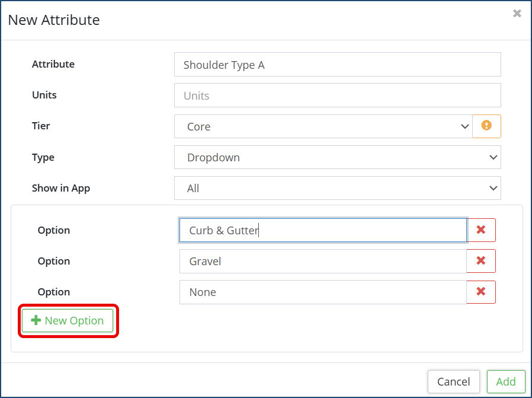
Task: Expand the Type dropdown set to Dropdown
Action: tap(338, 157)
